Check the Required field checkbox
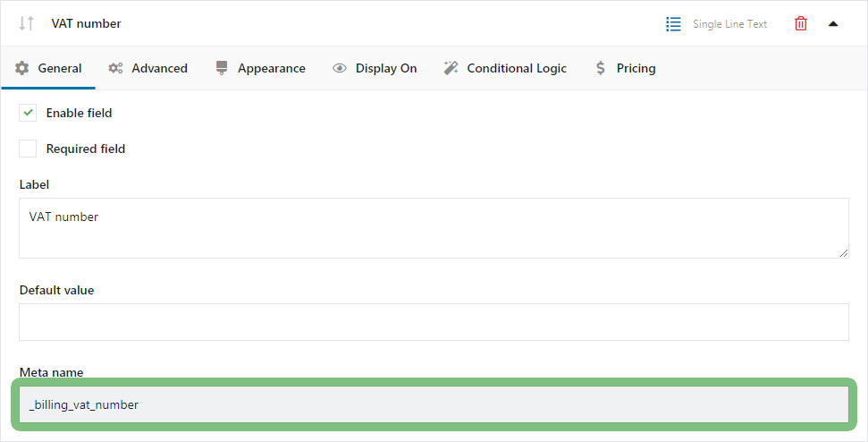The height and width of the screenshot is (442, 868). pos(28,149)
